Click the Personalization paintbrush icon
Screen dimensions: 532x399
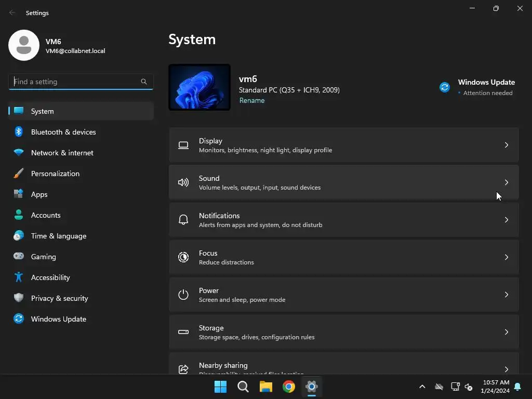click(19, 174)
